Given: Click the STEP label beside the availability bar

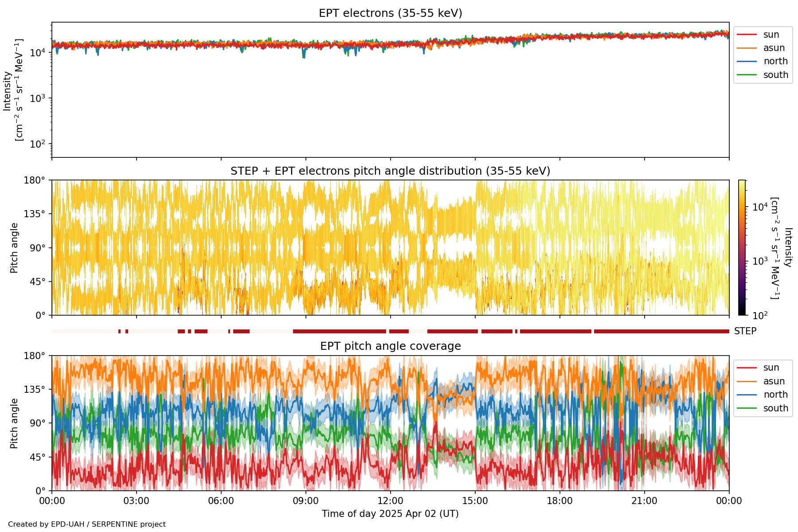Looking at the screenshot, I should 745,331.
